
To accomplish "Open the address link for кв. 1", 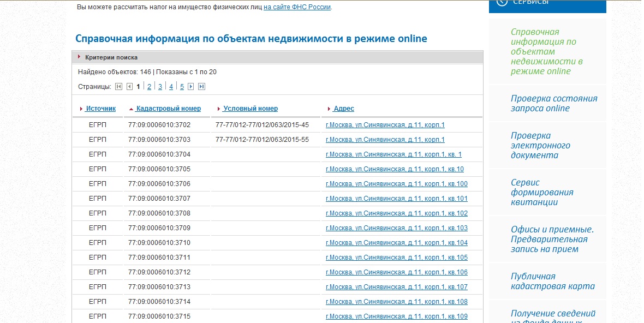I will click(x=393, y=154).
